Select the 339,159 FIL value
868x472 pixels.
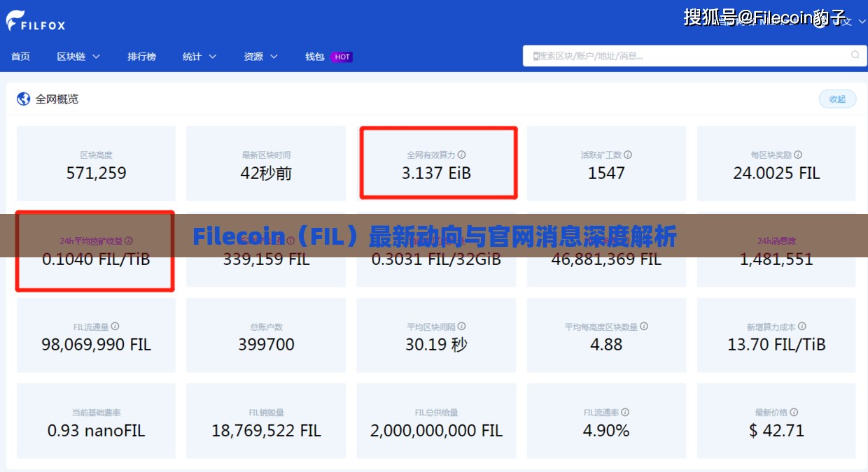pyautogui.click(x=266, y=259)
